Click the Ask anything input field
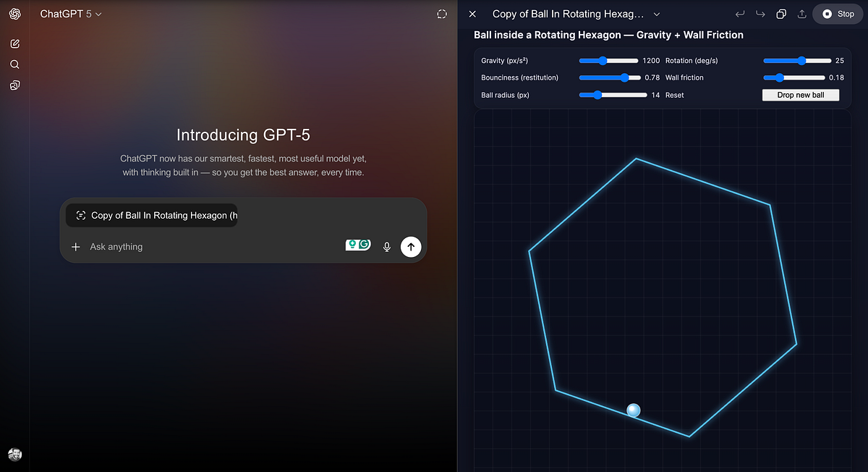The image size is (868, 472). (210, 247)
